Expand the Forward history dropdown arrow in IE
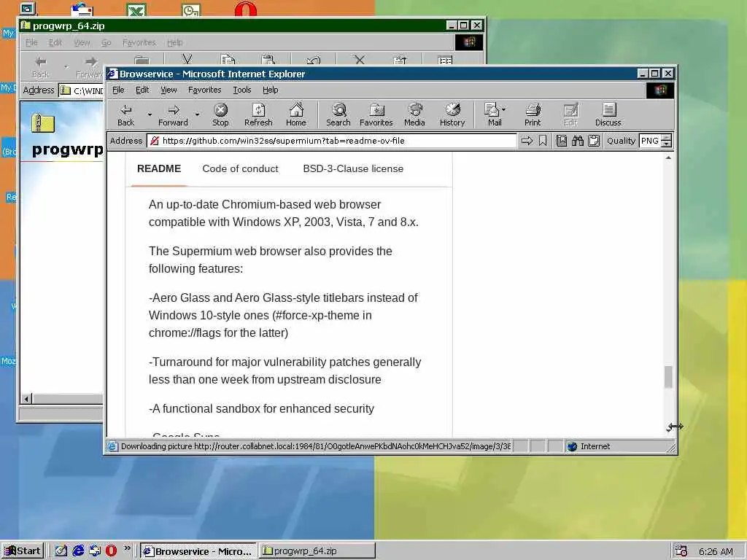This screenshot has width=747, height=560. pos(197,114)
